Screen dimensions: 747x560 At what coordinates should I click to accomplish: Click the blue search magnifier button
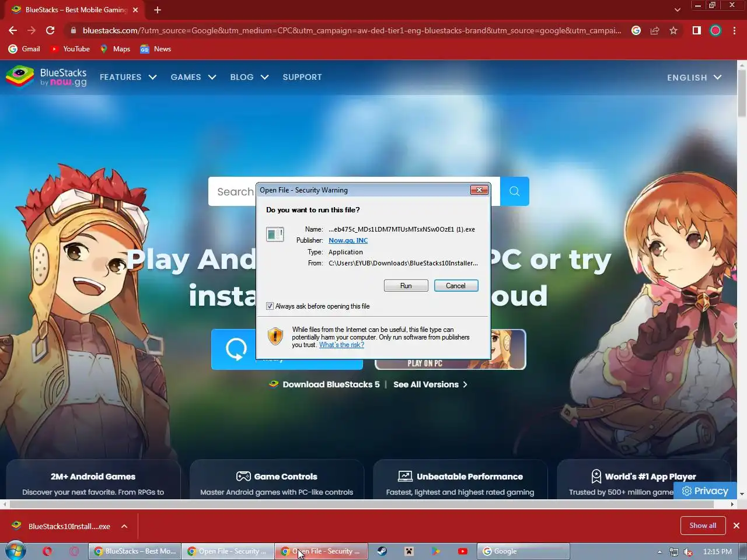click(x=515, y=191)
